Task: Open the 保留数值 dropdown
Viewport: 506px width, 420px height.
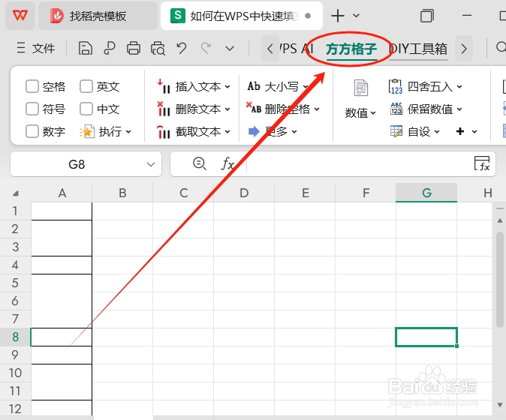Action: (x=426, y=109)
